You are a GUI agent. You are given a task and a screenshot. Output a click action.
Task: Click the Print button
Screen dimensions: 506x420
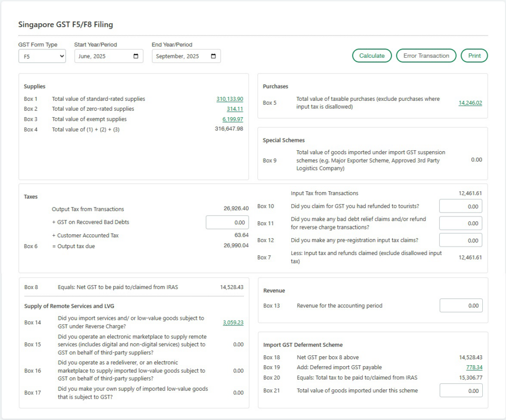474,56
